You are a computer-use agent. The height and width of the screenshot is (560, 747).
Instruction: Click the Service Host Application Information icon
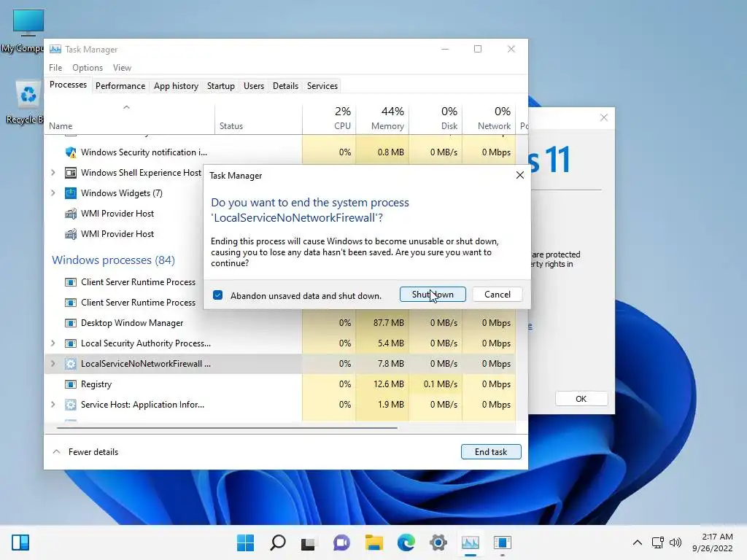click(71, 405)
